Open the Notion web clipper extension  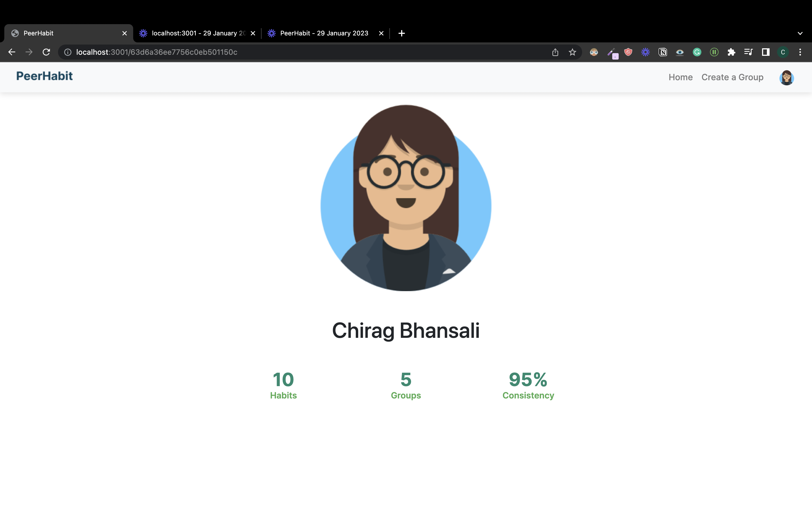coord(662,52)
